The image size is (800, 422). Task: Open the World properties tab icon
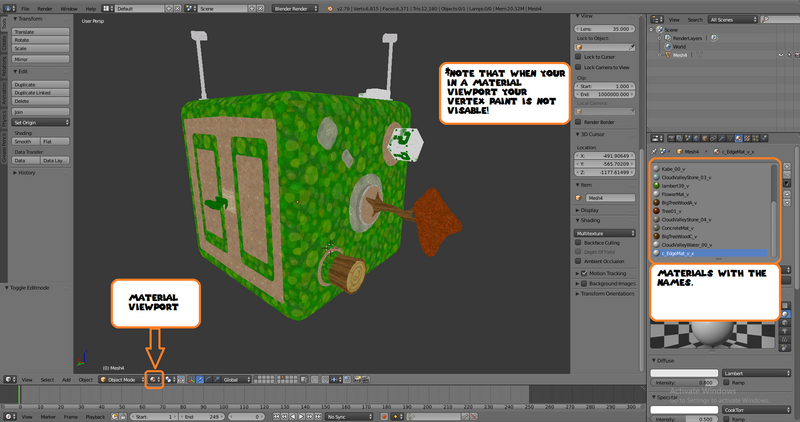[x=696, y=138]
